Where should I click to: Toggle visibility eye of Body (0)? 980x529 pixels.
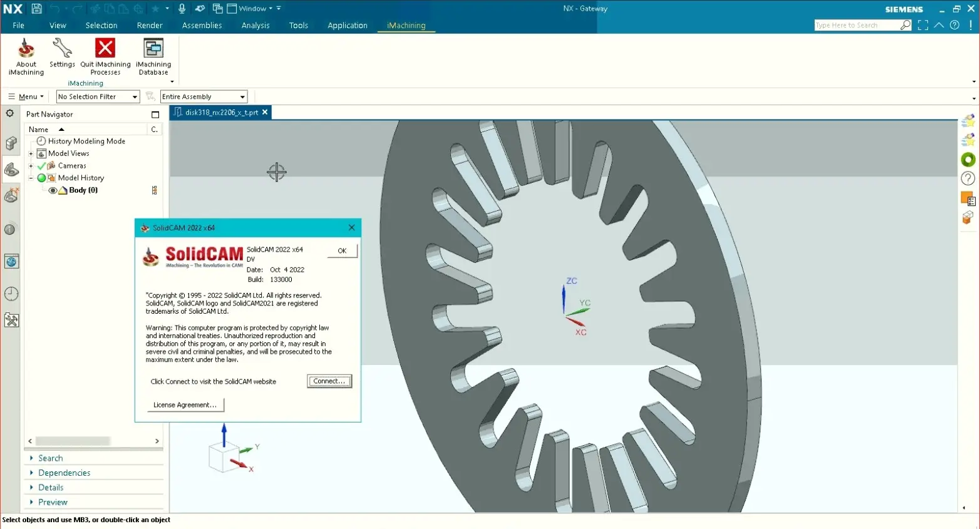(53, 190)
